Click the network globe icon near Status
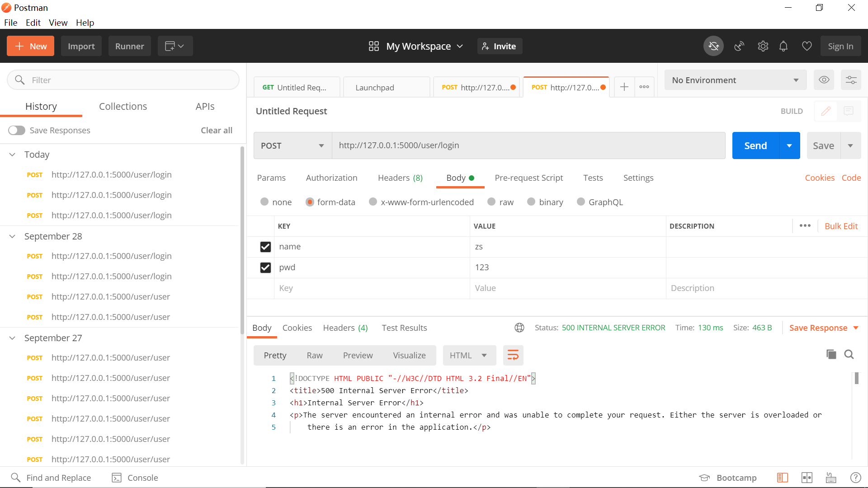Viewport: 868px width, 488px height. (x=519, y=328)
